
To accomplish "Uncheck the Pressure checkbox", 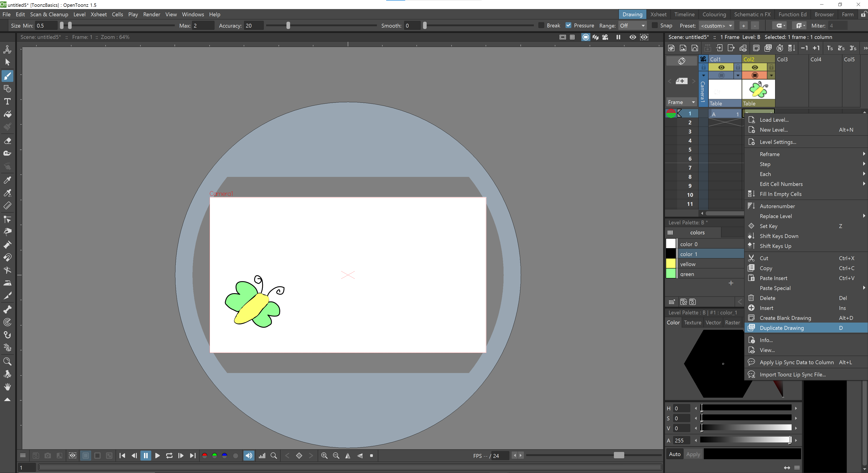I will (x=568, y=26).
